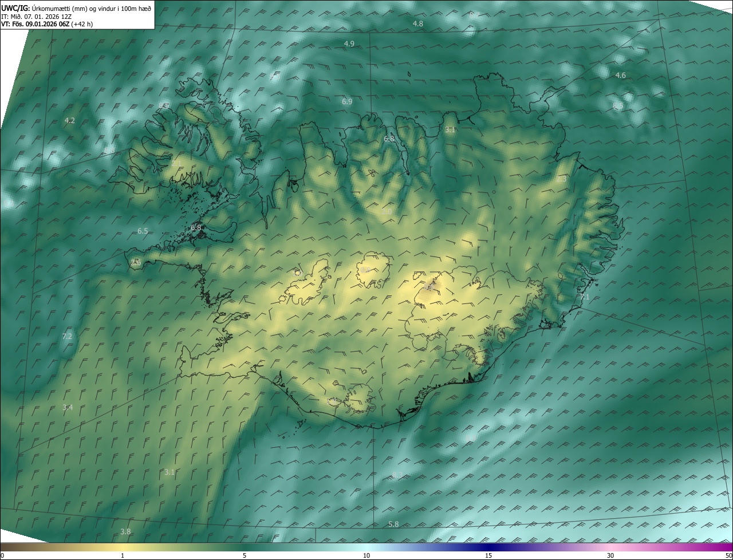Click the 3.8 value label on the map
The width and height of the screenshot is (733, 560).
pyautogui.click(x=125, y=531)
